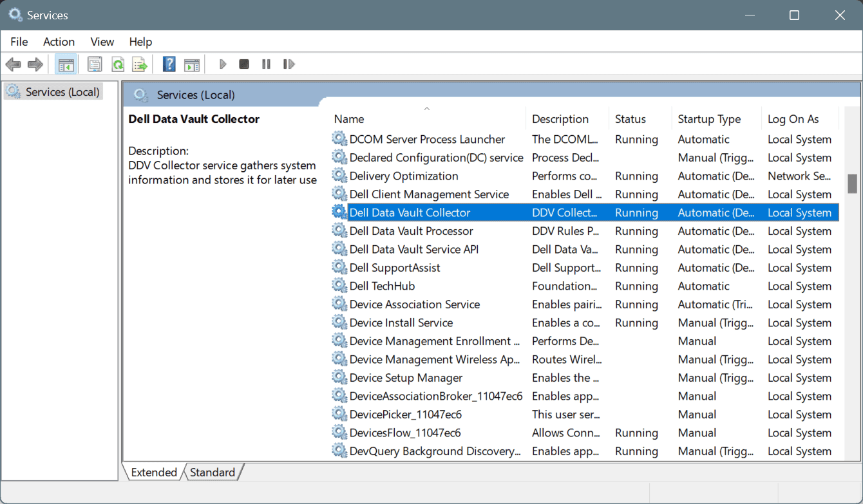Select the Dell Data Vault Processor name
863x504 pixels.
(411, 231)
